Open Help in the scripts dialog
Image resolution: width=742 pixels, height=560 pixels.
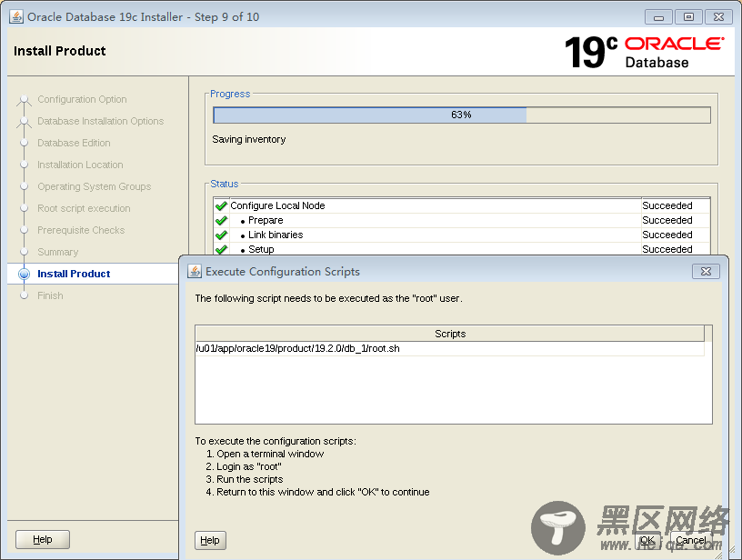210,540
